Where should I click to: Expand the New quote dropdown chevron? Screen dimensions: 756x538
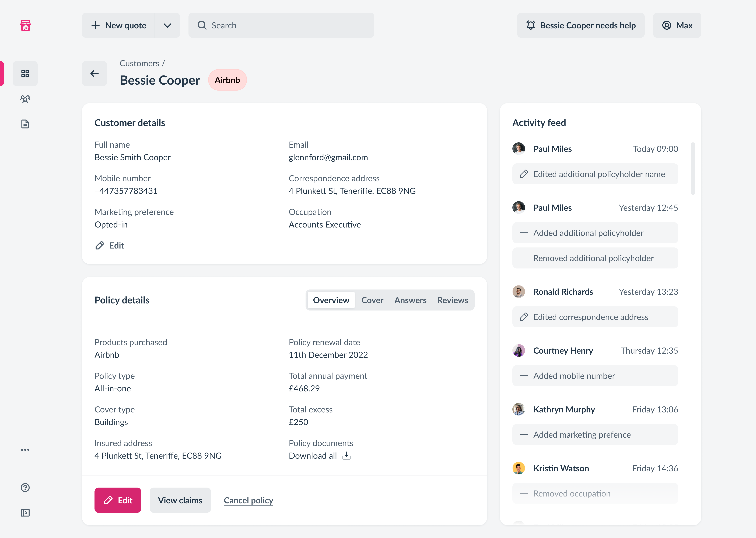tap(167, 25)
